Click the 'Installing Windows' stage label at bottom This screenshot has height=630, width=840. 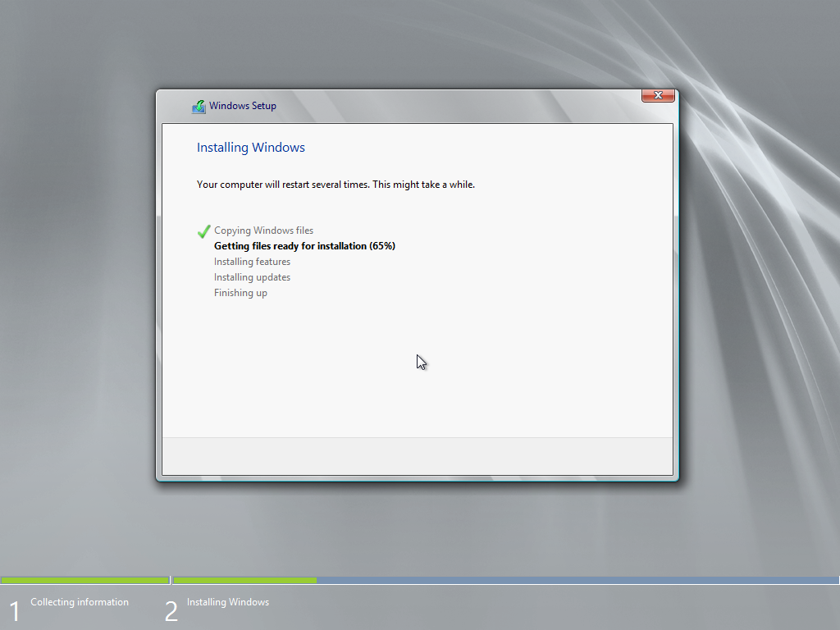228,602
